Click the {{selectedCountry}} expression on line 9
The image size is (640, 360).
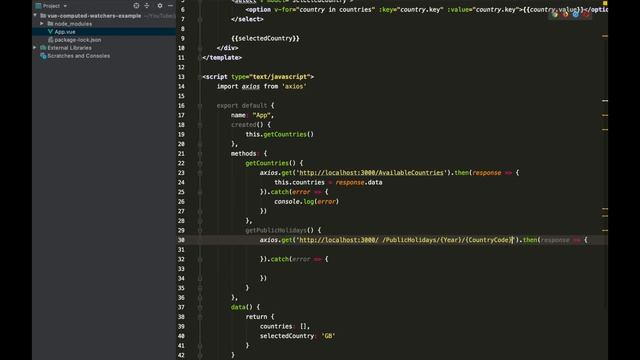point(265,38)
